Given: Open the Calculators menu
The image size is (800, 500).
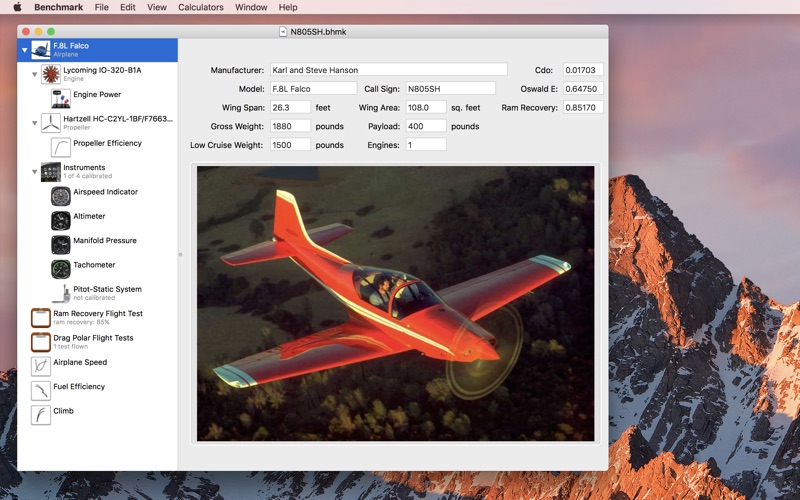Looking at the screenshot, I should coord(201,7).
